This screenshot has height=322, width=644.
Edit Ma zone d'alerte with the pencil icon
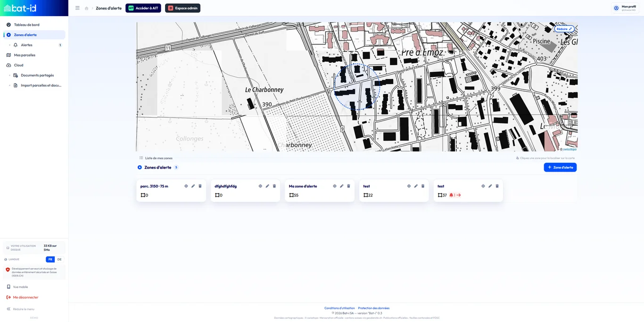(x=342, y=186)
